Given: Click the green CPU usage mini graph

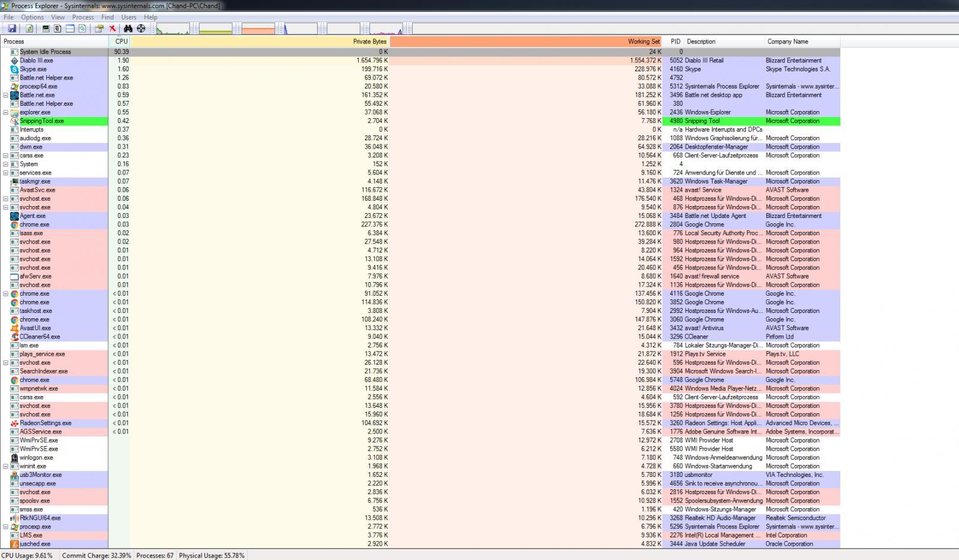Looking at the screenshot, I should pyautogui.click(x=173, y=29).
